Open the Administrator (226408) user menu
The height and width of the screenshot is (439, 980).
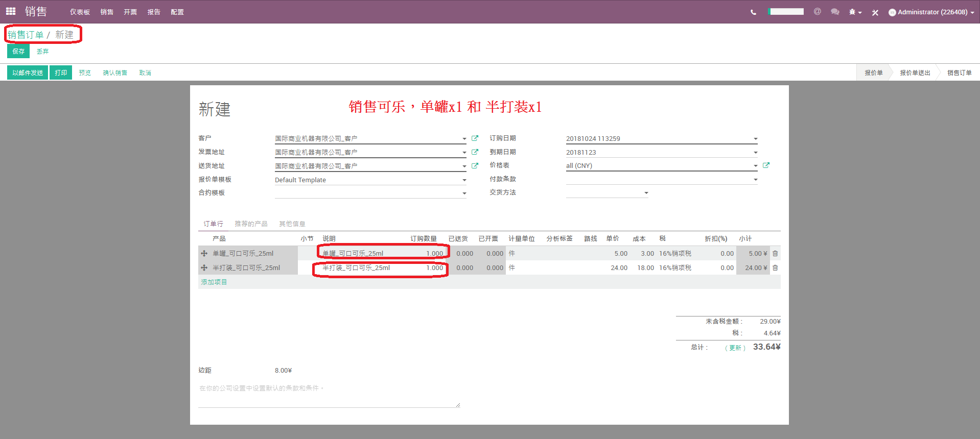click(931, 12)
